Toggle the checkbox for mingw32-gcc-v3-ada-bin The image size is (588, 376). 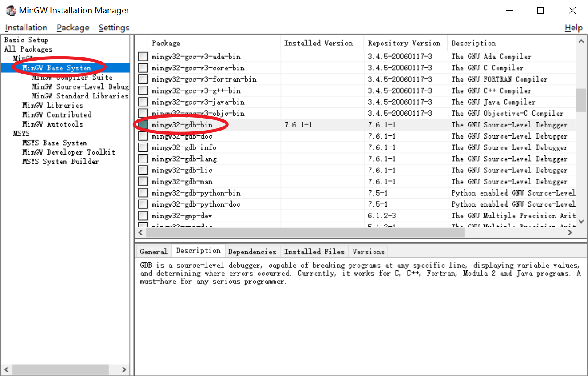click(143, 57)
